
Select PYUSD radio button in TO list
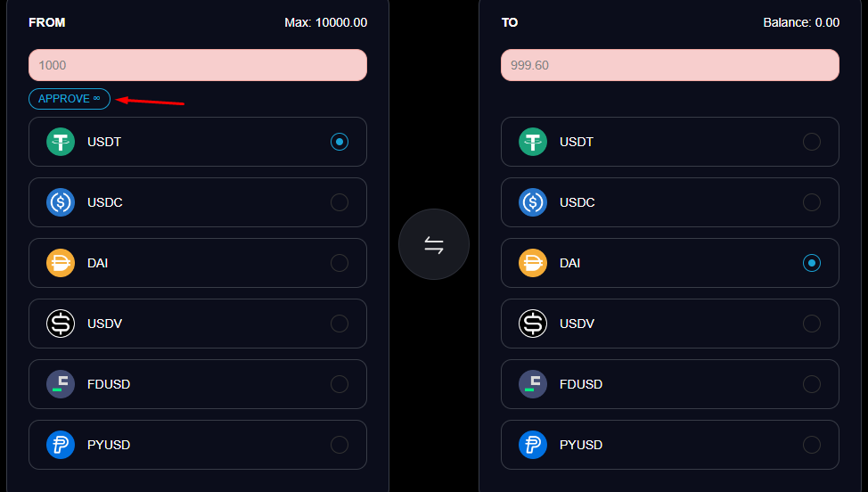(x=812, y=445)
